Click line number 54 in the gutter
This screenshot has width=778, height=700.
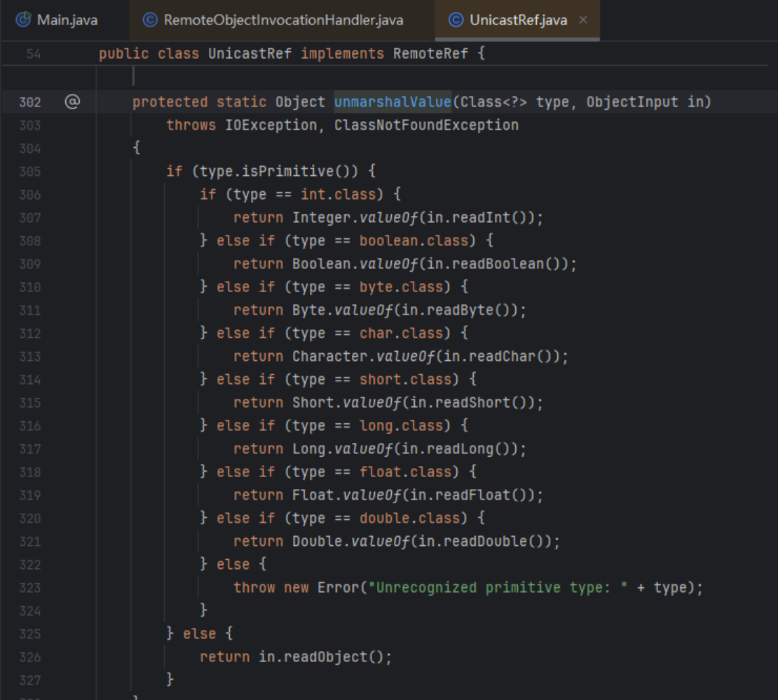[33, 54]
